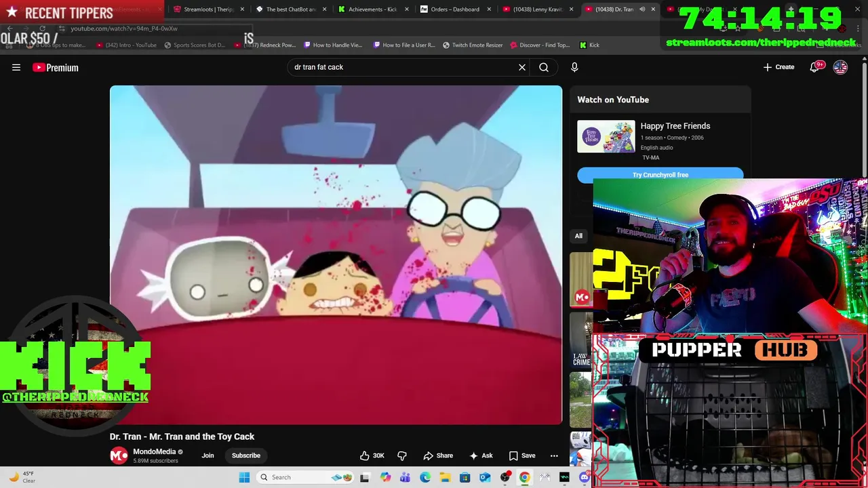Click Try Crunchyroll free button
The image size is (868, 488).
(x=660, y=175)
